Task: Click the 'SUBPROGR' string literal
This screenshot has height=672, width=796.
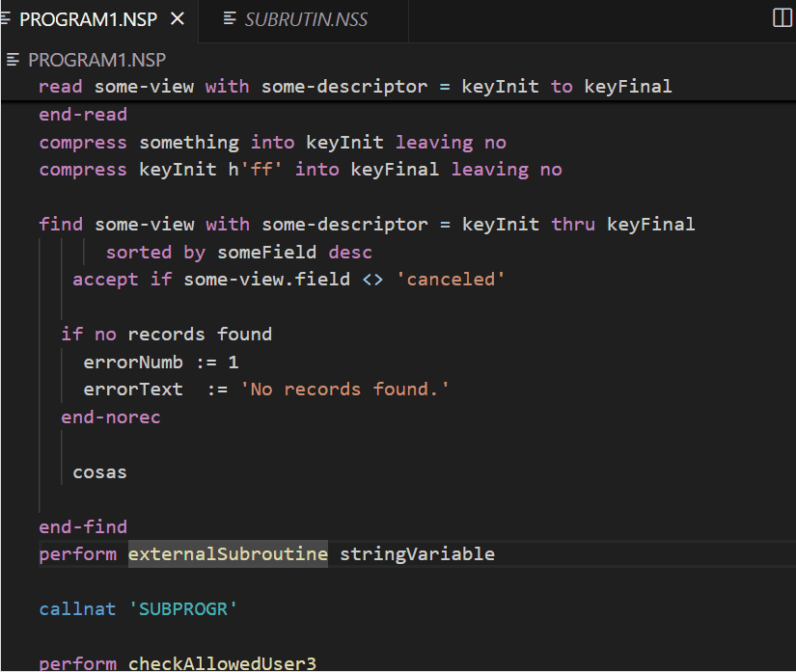Action: click(182, 608)
